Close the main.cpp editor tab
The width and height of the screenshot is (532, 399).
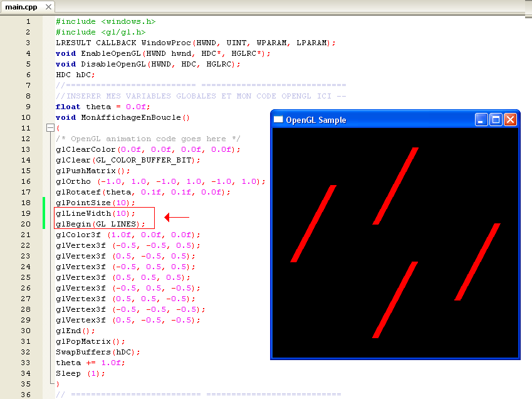tap(48, 7)
